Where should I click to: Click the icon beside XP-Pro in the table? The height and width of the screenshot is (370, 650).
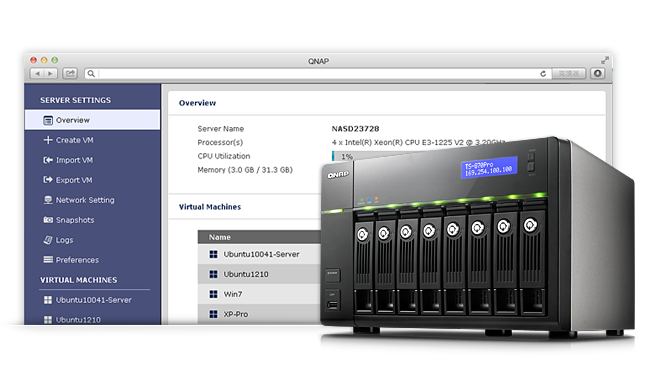[x=213, y=314]
